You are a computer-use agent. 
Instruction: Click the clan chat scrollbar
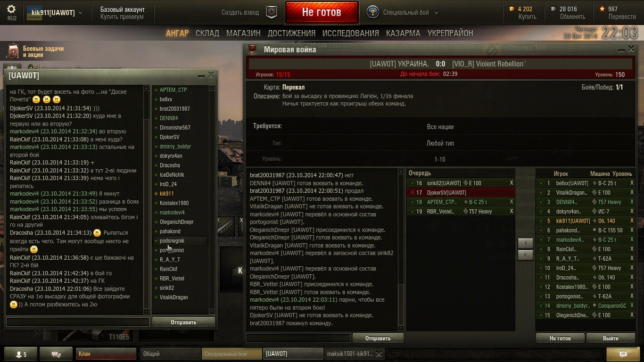click(146, 200)
